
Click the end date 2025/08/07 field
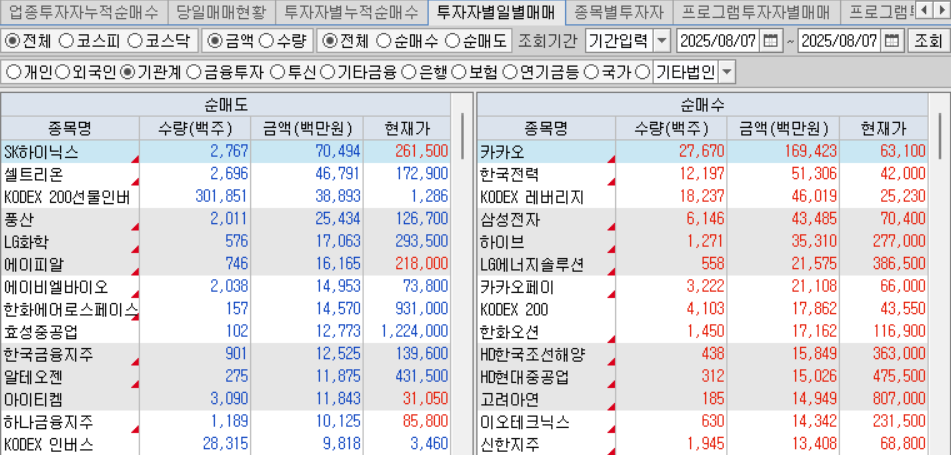pos(840,41)
